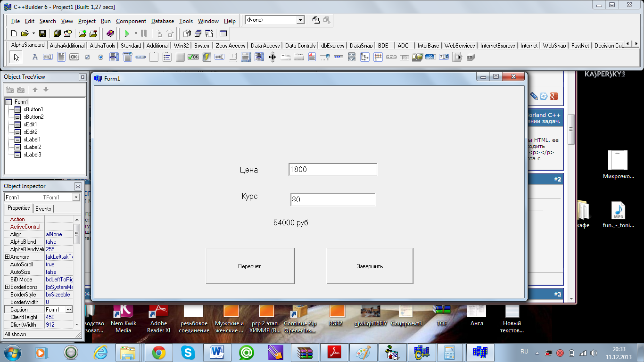Click the Open Project toolbar icon

68,33
